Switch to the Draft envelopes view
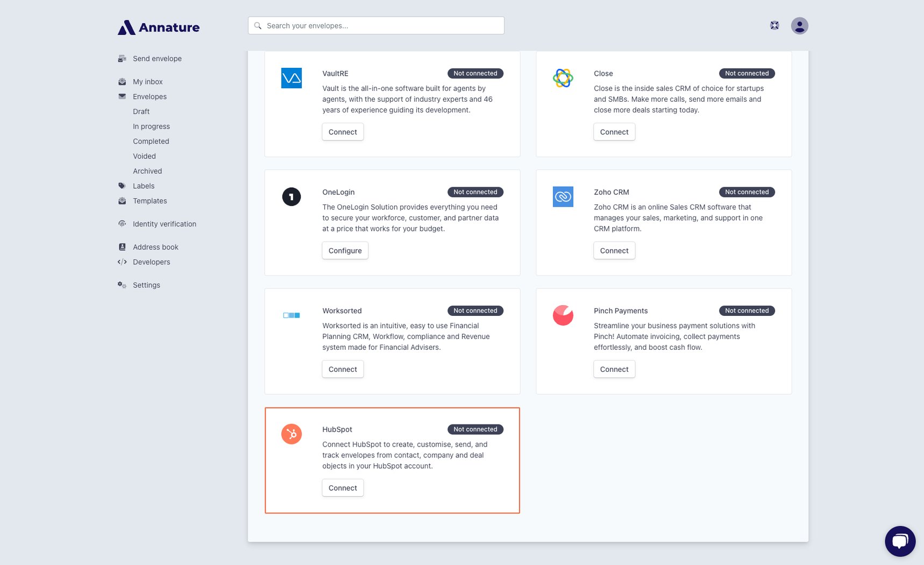The height and width of the screenshot is (565, 924). click(x=141, y=111)
